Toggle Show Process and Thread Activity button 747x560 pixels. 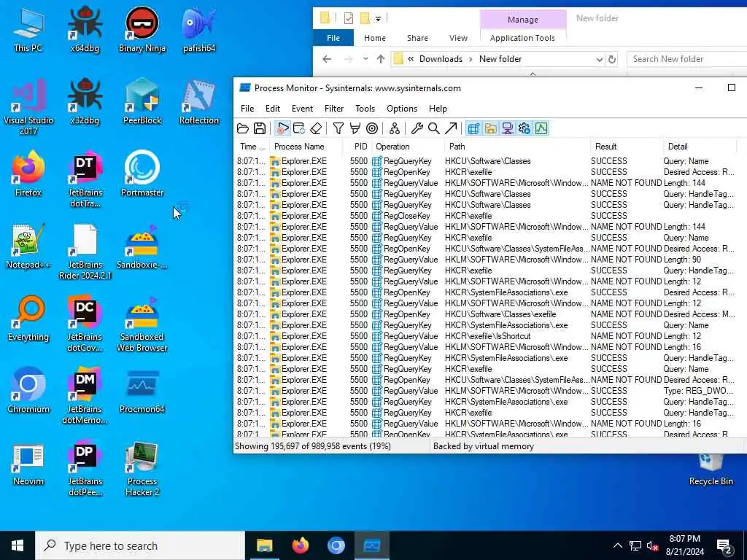524,128
